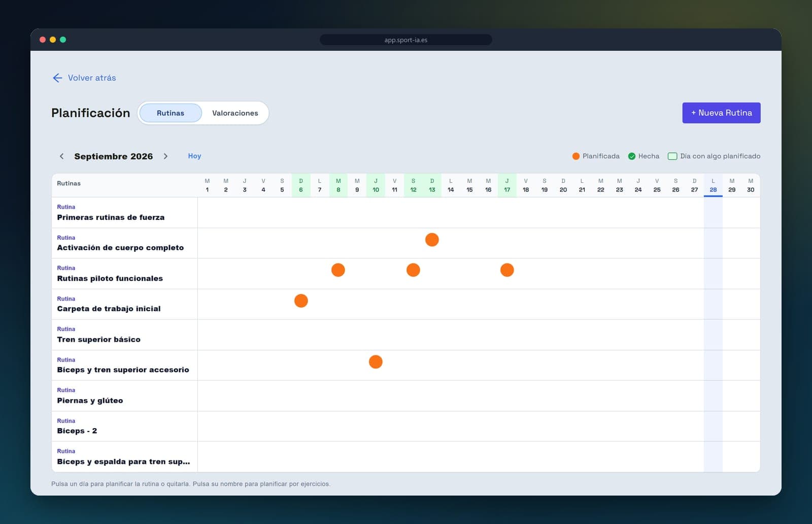Open routine Tren superior básico

click(x=98, y=339)
